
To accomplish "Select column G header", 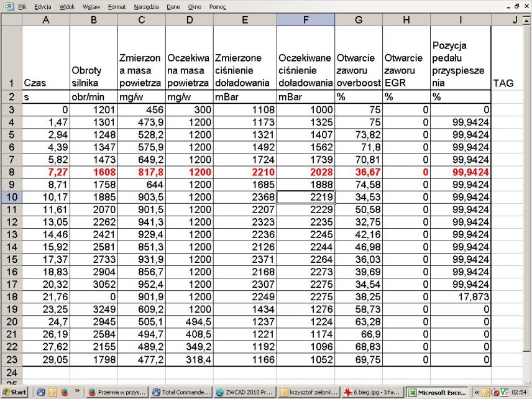I will (359, 20).
